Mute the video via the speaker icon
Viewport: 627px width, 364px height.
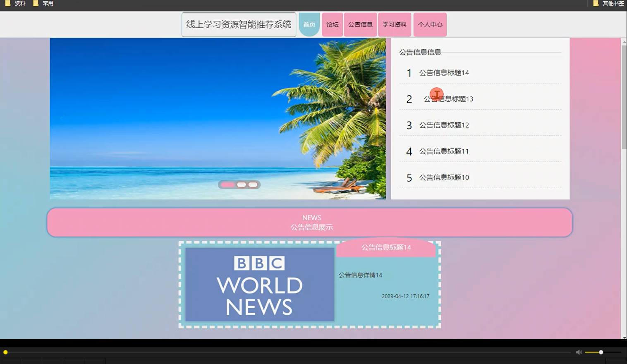[x=578, y=352]
